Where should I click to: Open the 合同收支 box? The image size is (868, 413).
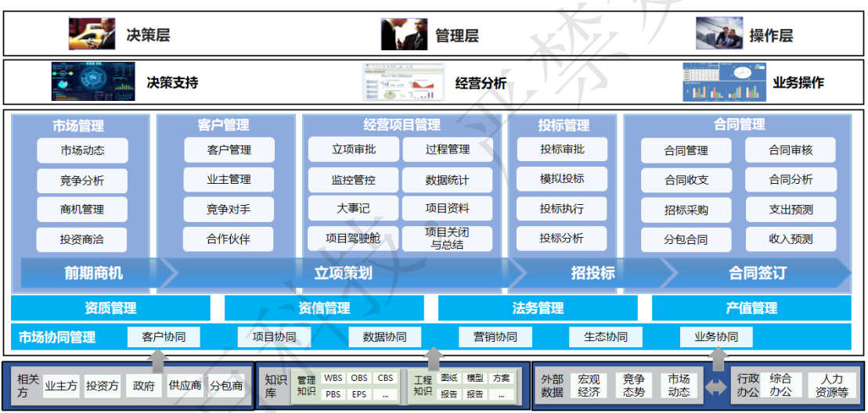(x=686, y=180)
